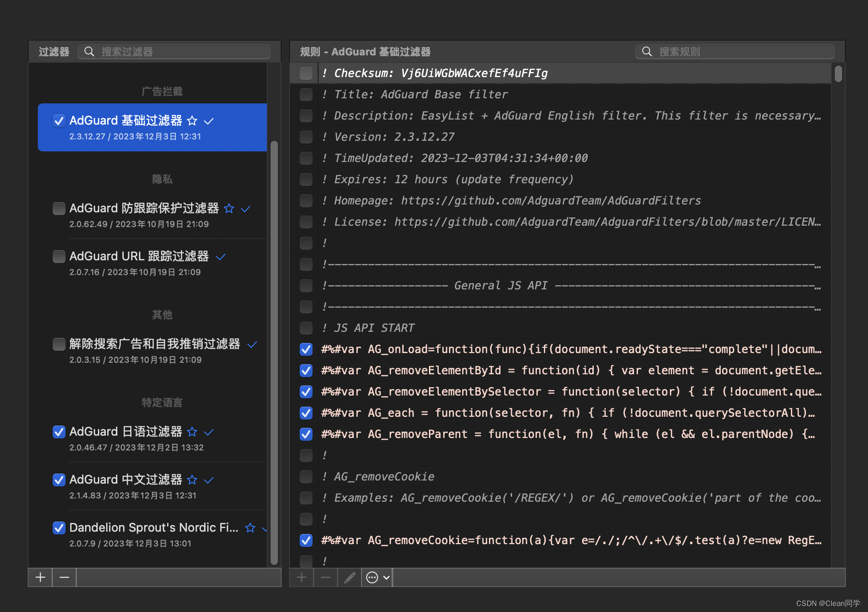Click the checkmark status icon beside AdGuard 日语过滤器
The width and height of the screenshot is (868, 612).
(209, 432)
